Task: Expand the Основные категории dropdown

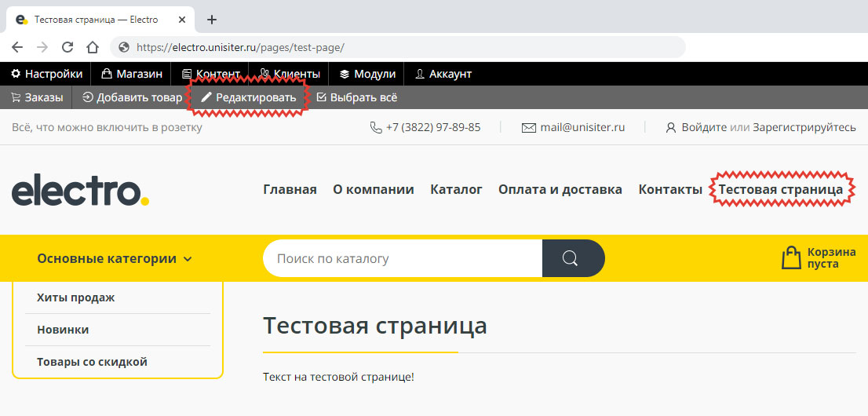Action: pyautogui.click(x=115, y=258)
